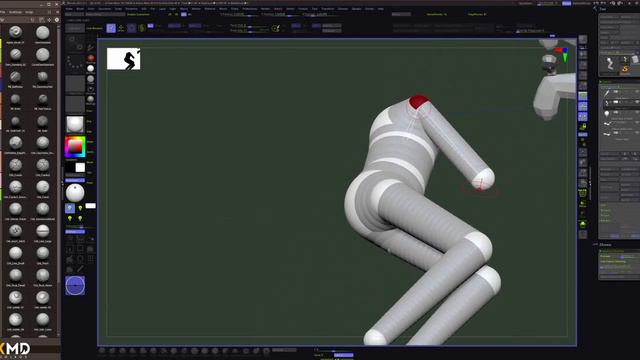The width and height of the screenshot is (640, 360).
Task: Open the empty alpha slot below stroke preview
Action: [75, 83]
